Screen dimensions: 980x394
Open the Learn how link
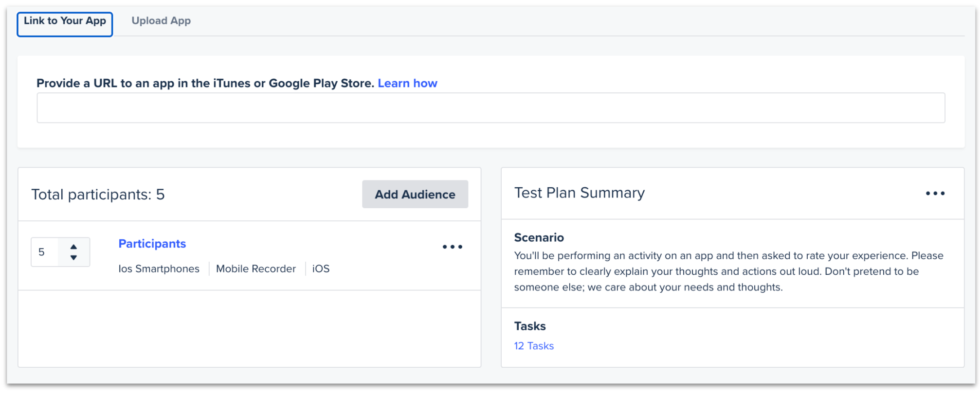point(407,84)
